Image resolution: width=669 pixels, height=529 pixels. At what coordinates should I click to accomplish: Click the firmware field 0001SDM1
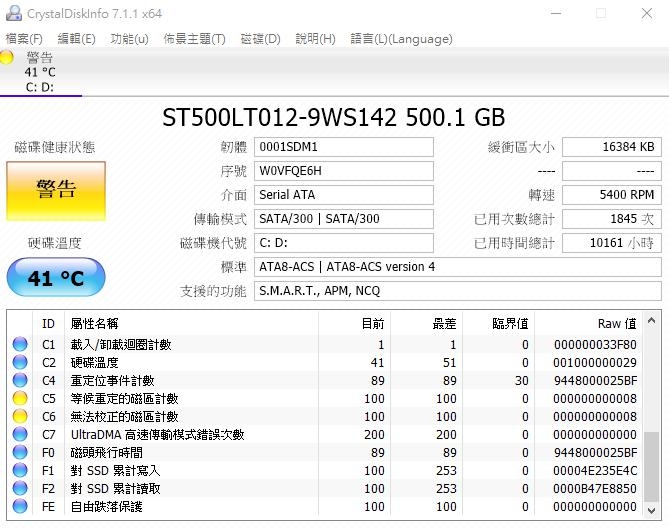[x=344, y=147]
